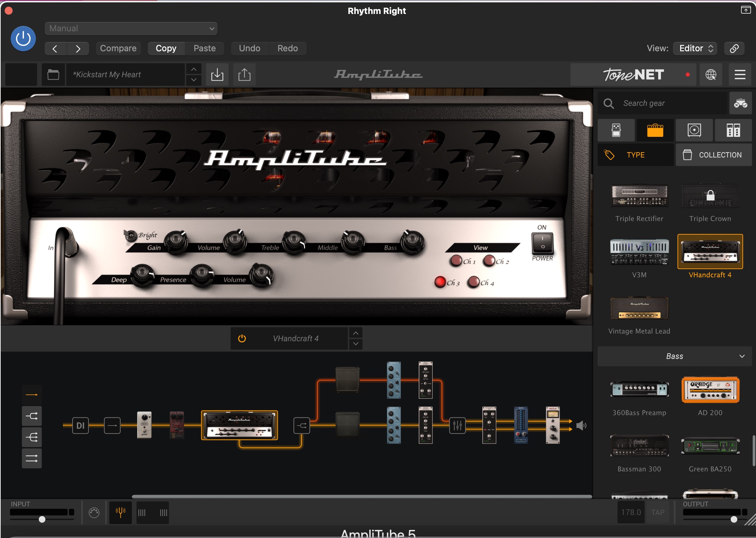This screenshot has height=538, width=756.
Task: Select previous amp model with up chevron
Action: pyautogui.click(x=356, y=333)
